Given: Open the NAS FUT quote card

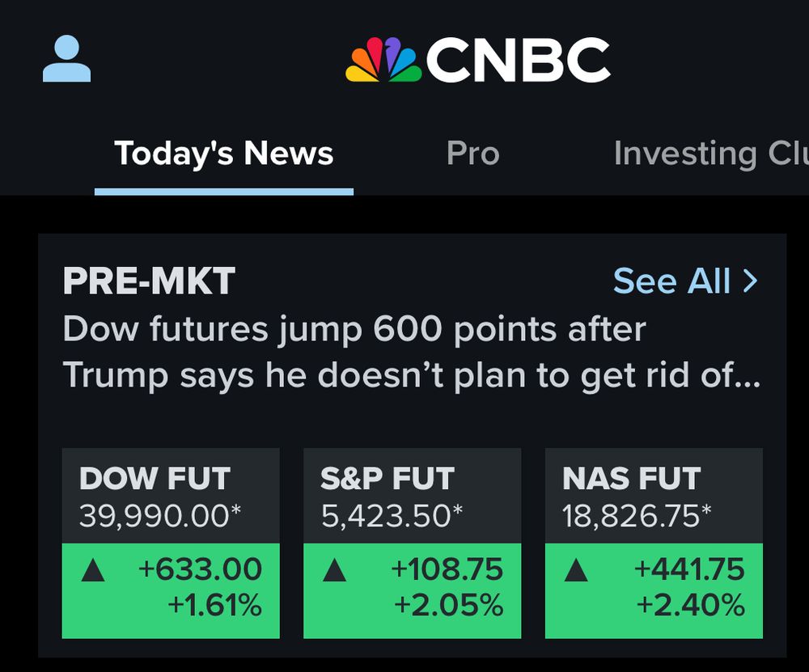Looking at the screenshot, I should (x=654, y=543).
